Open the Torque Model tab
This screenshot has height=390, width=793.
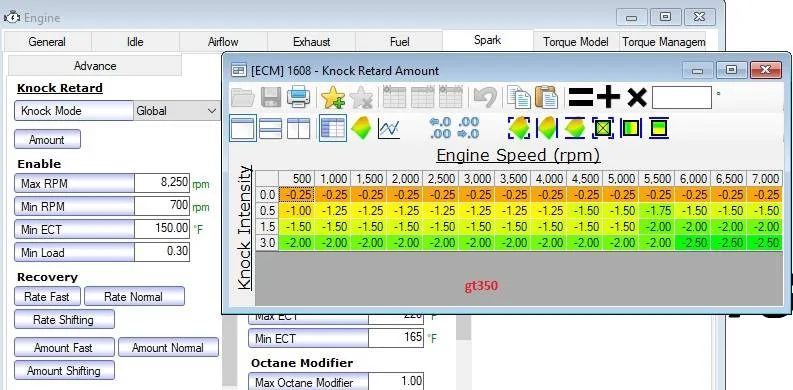576,42
